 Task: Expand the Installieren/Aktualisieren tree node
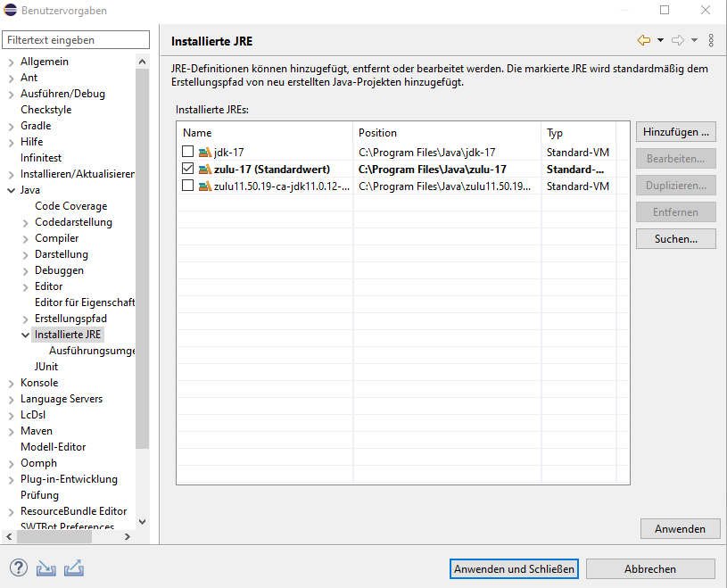tap(11, 174)
